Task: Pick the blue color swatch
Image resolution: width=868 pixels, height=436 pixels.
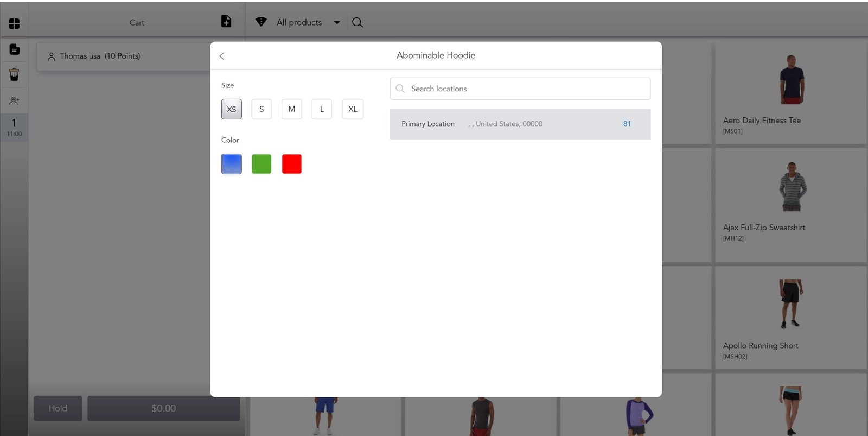Action: (232, 164)
